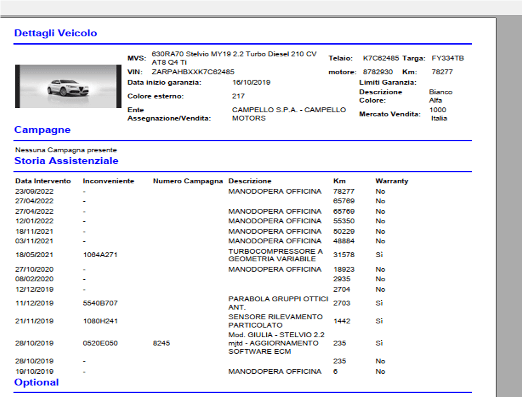Select the Targa value FY334TB
Image resolution: width=522 pixels, height=397 pixels.
tap(448, 58)
